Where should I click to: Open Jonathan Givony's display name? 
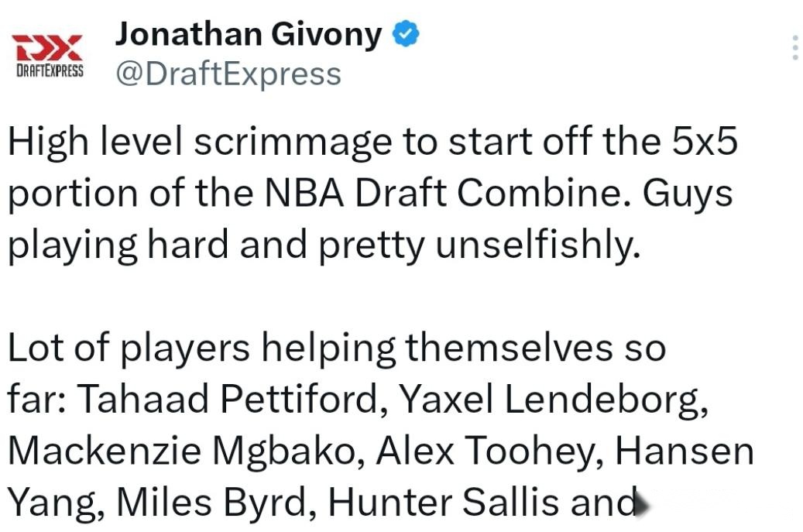[249, 34]
